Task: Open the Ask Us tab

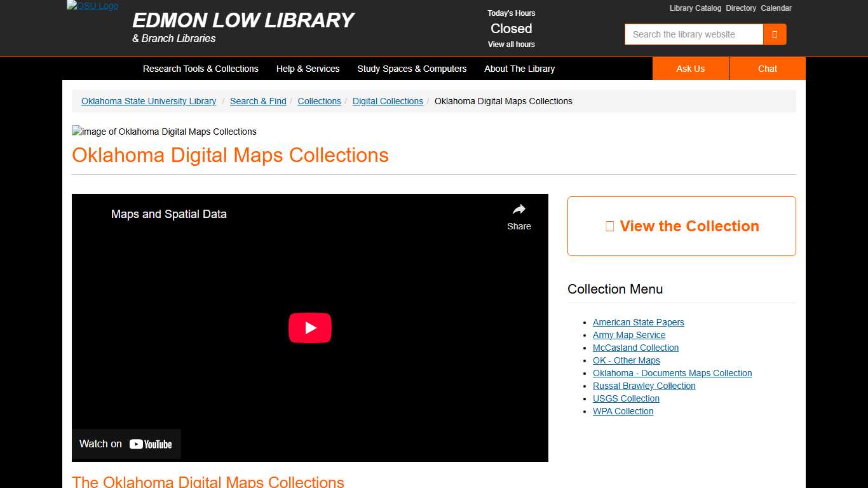Action: click(690, 69)
